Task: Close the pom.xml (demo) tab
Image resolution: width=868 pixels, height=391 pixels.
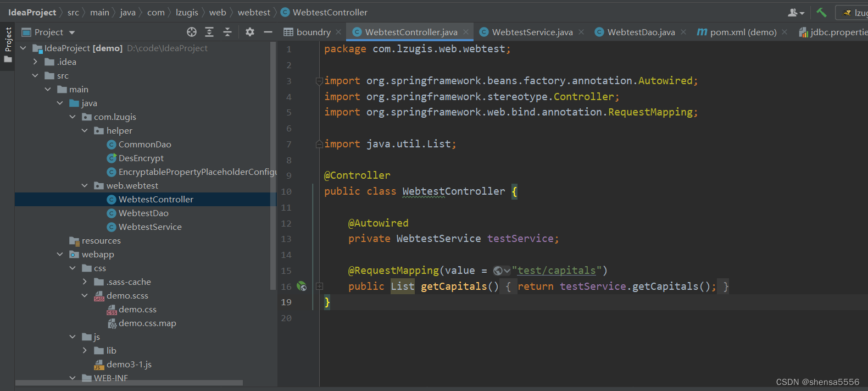Action: pos(784,32)
